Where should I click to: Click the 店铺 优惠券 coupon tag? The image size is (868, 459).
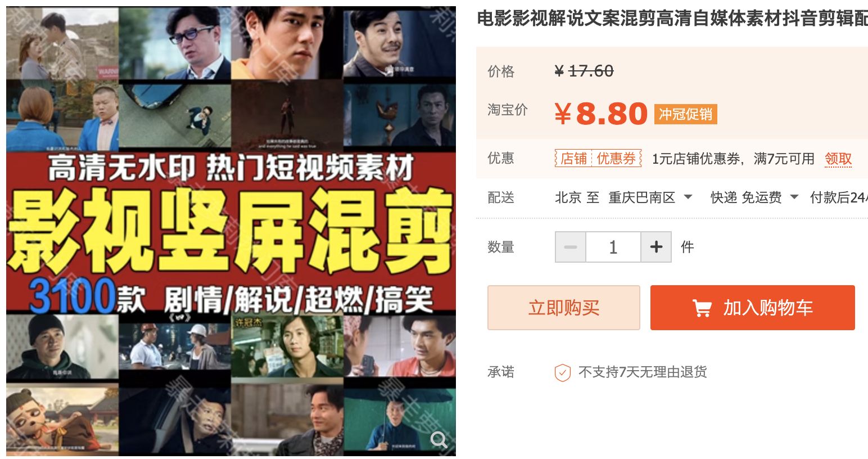point(598,159)
